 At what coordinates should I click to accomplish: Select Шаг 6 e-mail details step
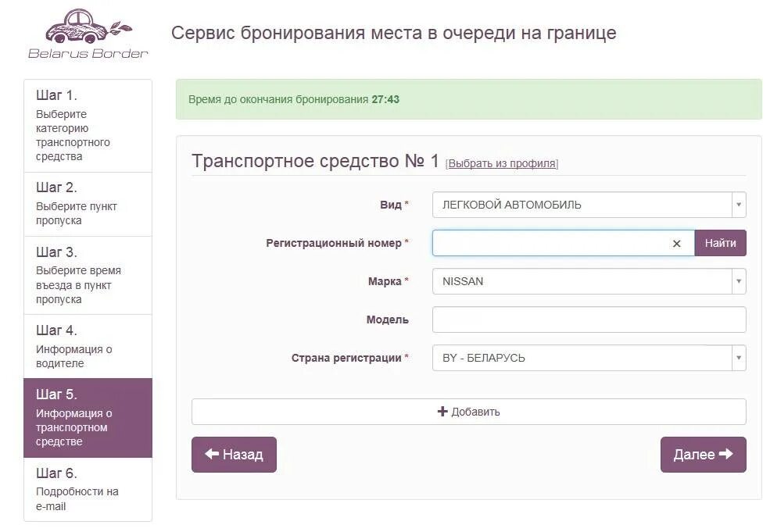coord(86,489)
